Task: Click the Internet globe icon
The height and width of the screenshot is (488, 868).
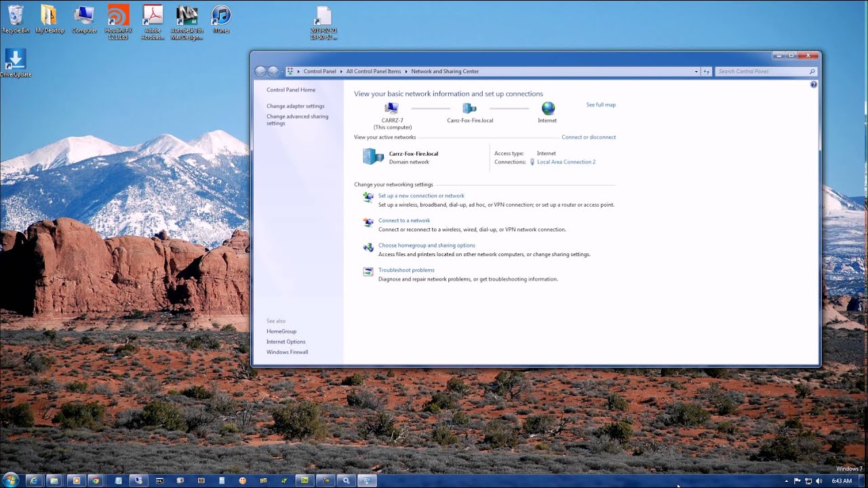Action: tap(548, 108)
